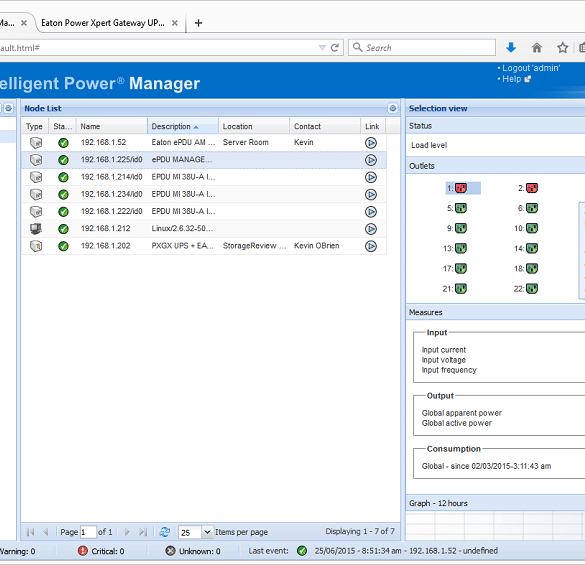585x565 pixels.
Task: Sort by Status column header
Action: 63,127
